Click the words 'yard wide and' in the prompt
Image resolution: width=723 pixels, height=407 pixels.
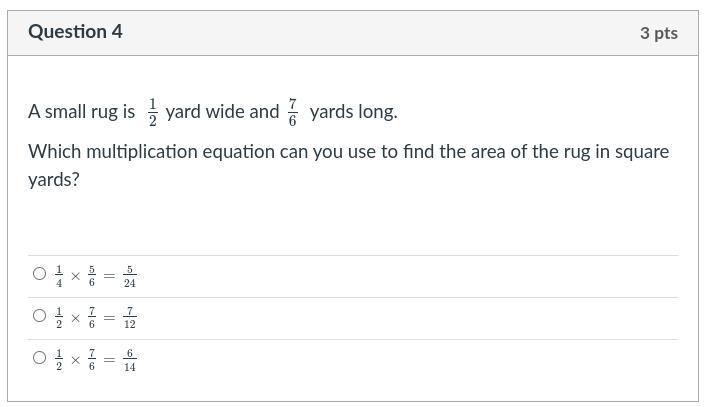point(222,111)
